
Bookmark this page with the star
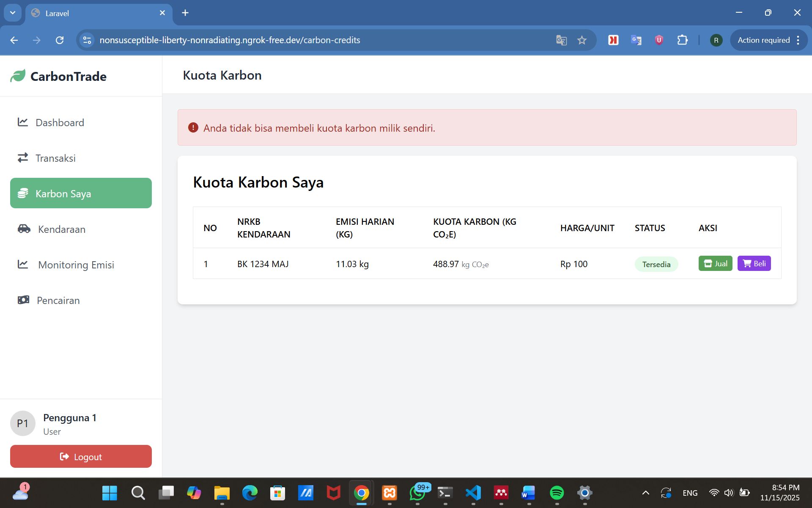pyautogui.click(x=582, y=40)
